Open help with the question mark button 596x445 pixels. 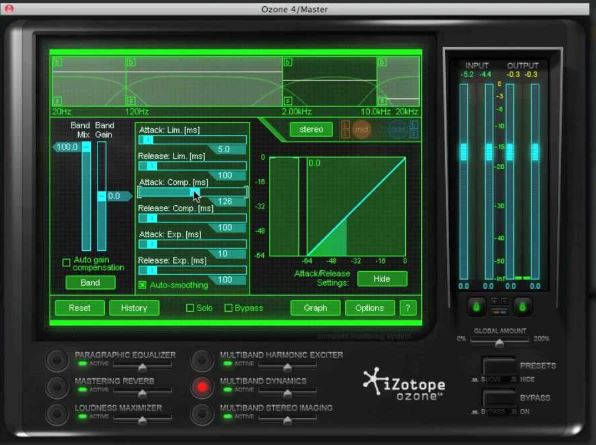pos(408,308)
